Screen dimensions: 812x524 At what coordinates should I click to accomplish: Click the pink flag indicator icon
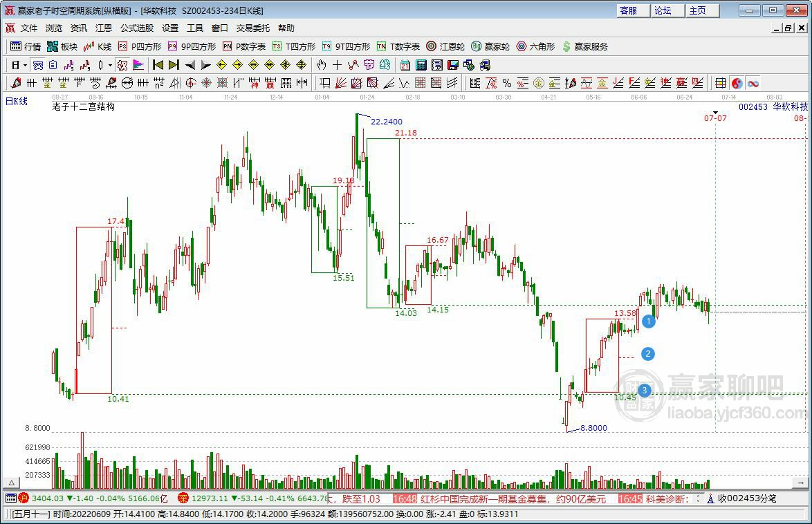tap(138, 65)
